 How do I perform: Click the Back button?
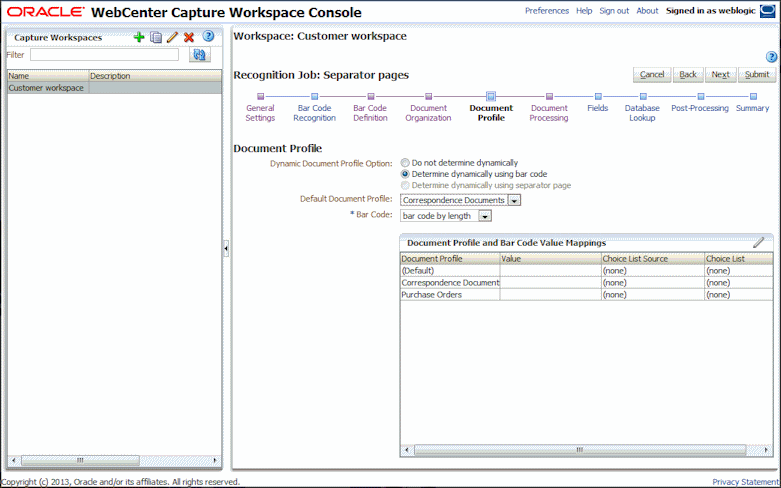(x=688, y=75)
